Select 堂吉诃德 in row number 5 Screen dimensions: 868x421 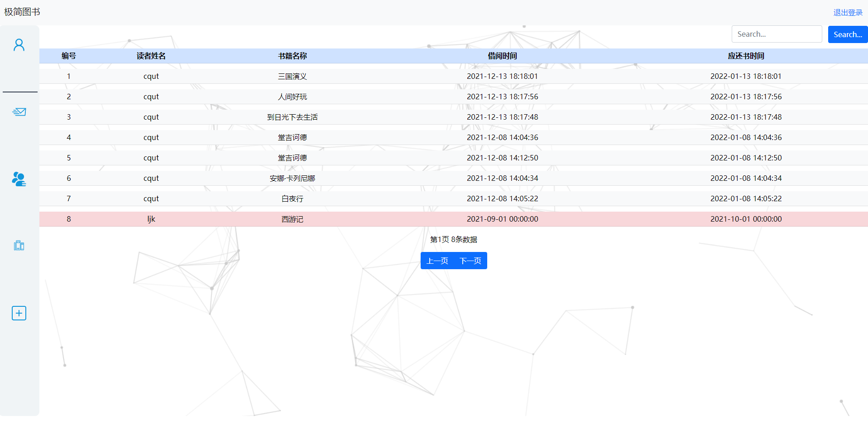(293, 158)
